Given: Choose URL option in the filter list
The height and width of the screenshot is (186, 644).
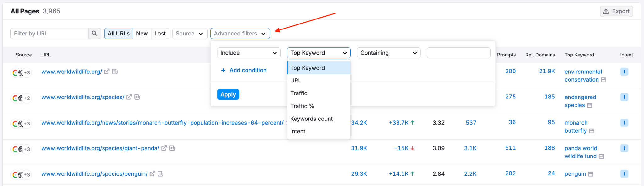Looking at the screenshot, I should (319, 81).
